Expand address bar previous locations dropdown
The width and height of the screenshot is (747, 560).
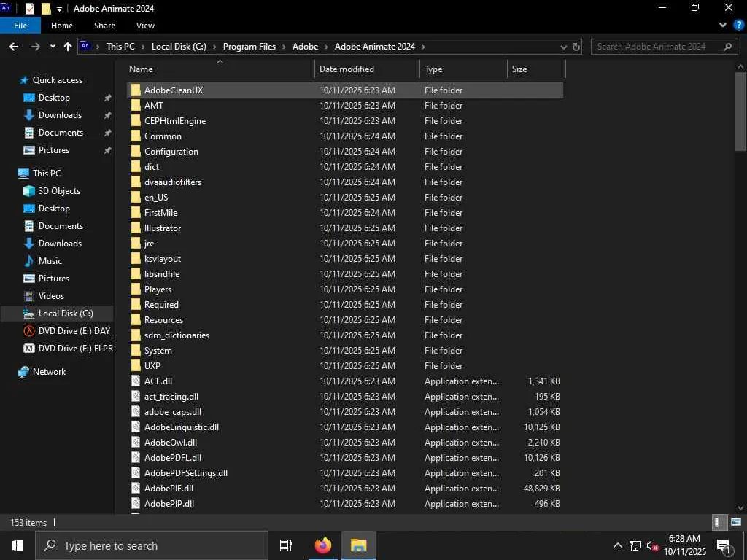[564, 47]
